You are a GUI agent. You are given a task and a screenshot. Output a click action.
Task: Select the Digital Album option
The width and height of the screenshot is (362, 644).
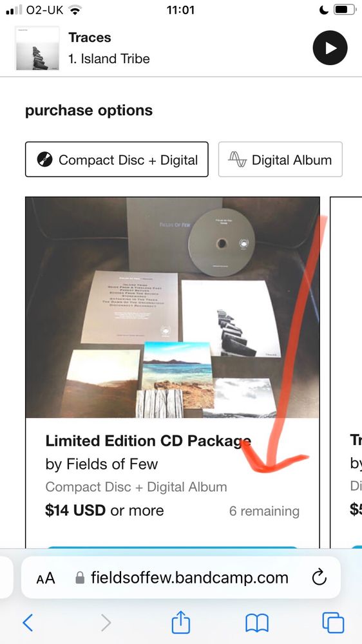[x=280, y=160]
